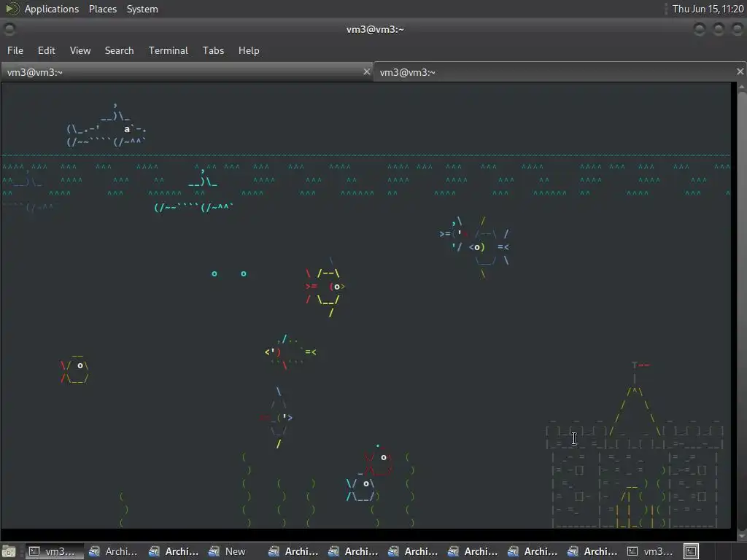Open the Search menu
The width and height of the screenshot is (747, 560).
119,50
